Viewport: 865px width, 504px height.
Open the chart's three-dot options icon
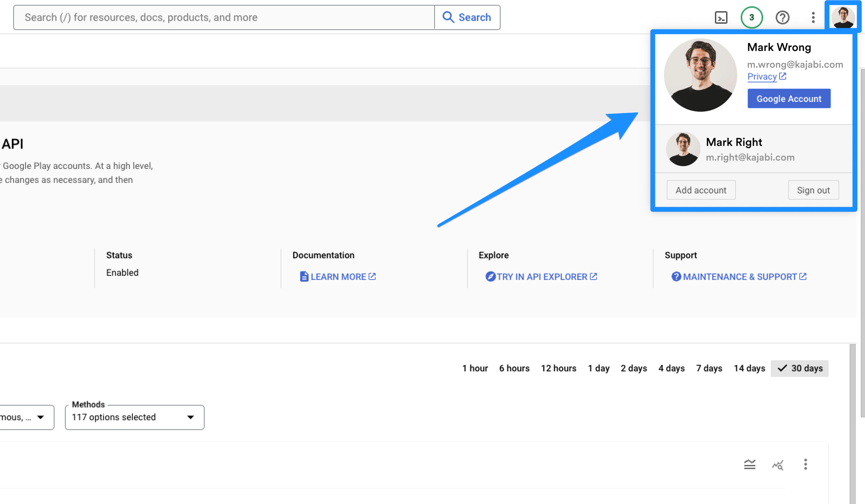(806, 465)
